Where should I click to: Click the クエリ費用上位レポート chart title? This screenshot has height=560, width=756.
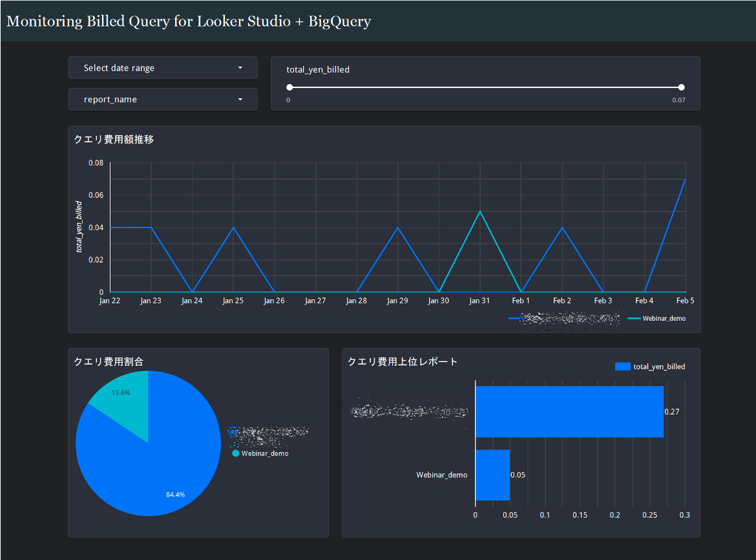[x=403, y=361]
